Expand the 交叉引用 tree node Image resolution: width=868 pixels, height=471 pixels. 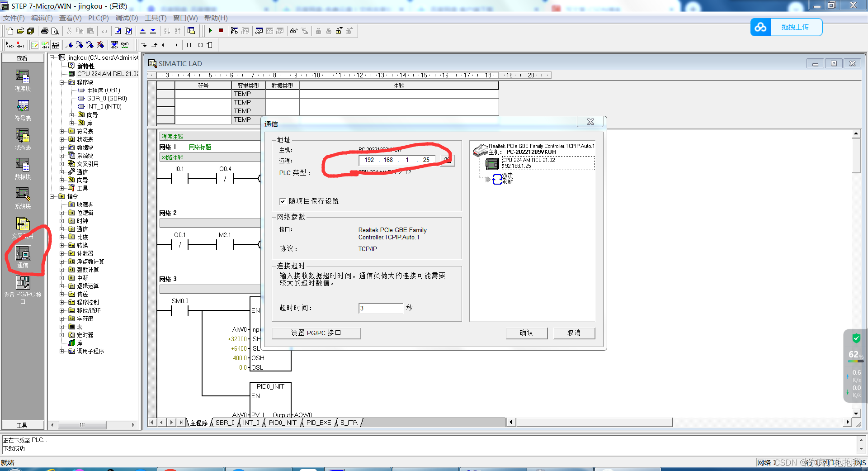(62, 164)
